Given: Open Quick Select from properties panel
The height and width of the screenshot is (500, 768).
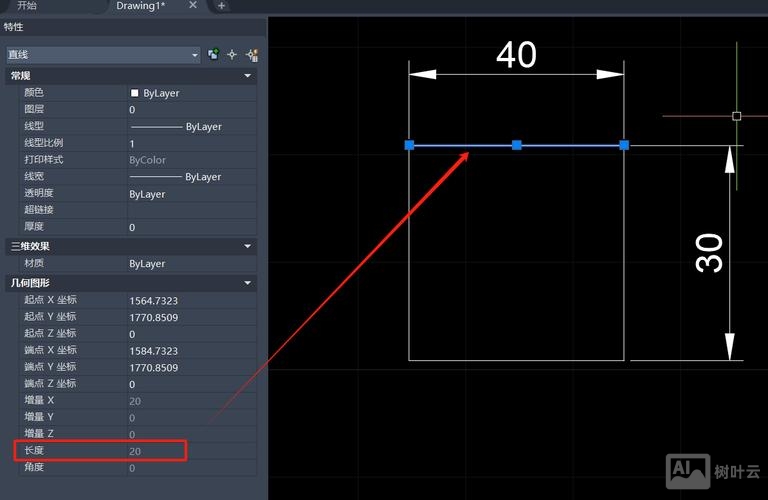Looking at the screenshot, I should coord(251,55).
